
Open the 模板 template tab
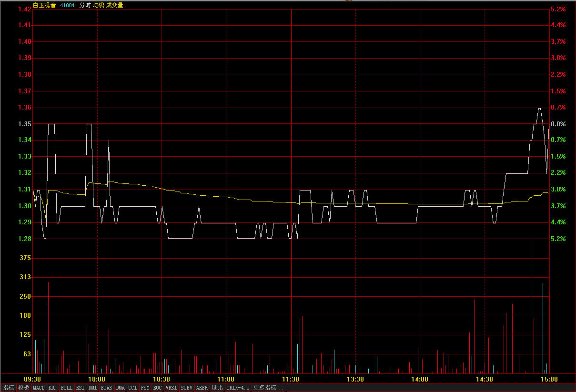pos(24,388)
